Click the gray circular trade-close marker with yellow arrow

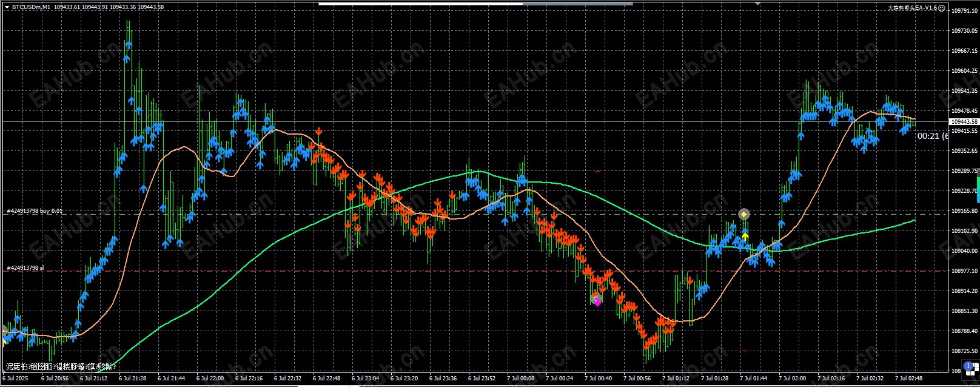744,214
